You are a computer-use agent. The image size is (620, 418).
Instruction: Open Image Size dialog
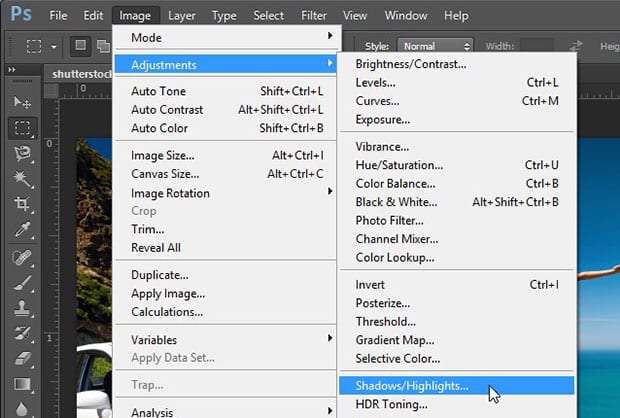tap(227, 155)
